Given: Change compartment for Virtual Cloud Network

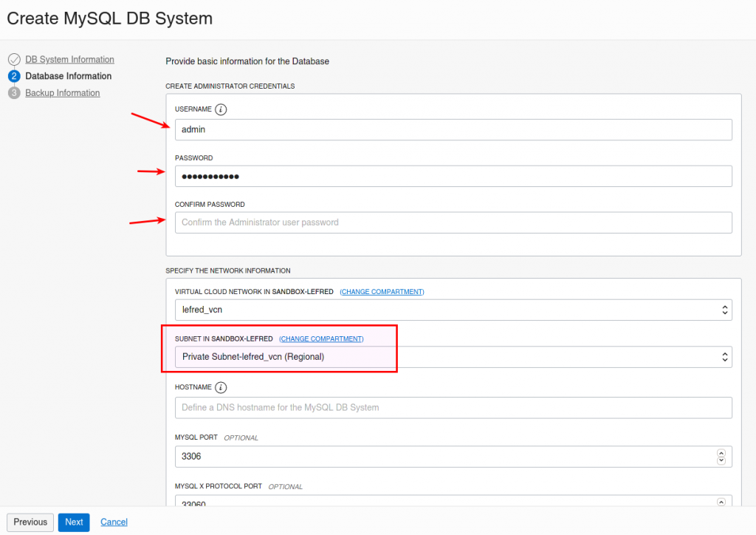Looking at the screenshot, I should (x=382, y=292).
